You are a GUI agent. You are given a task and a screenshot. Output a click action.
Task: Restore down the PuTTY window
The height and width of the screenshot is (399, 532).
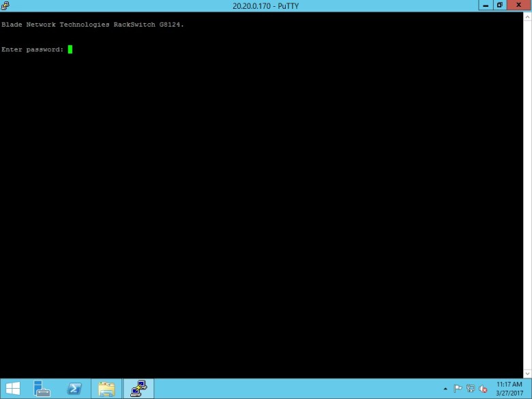[500, 5]
